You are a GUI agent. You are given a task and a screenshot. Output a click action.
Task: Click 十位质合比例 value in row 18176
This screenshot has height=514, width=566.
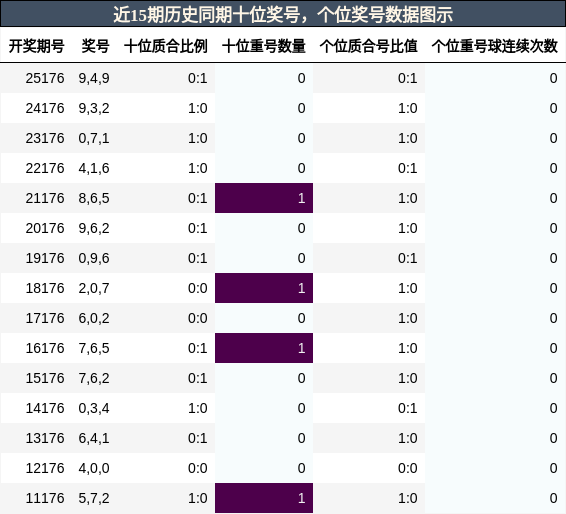197,288
